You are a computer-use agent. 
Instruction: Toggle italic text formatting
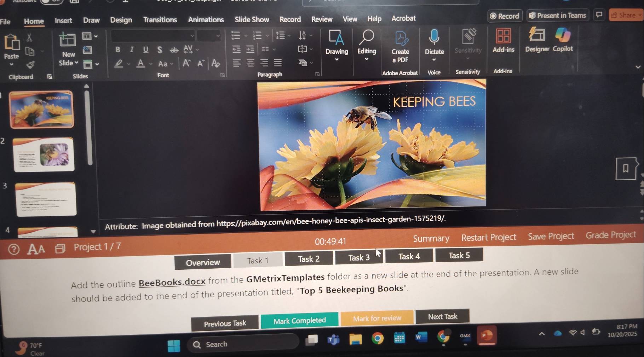tap(131, 50)
